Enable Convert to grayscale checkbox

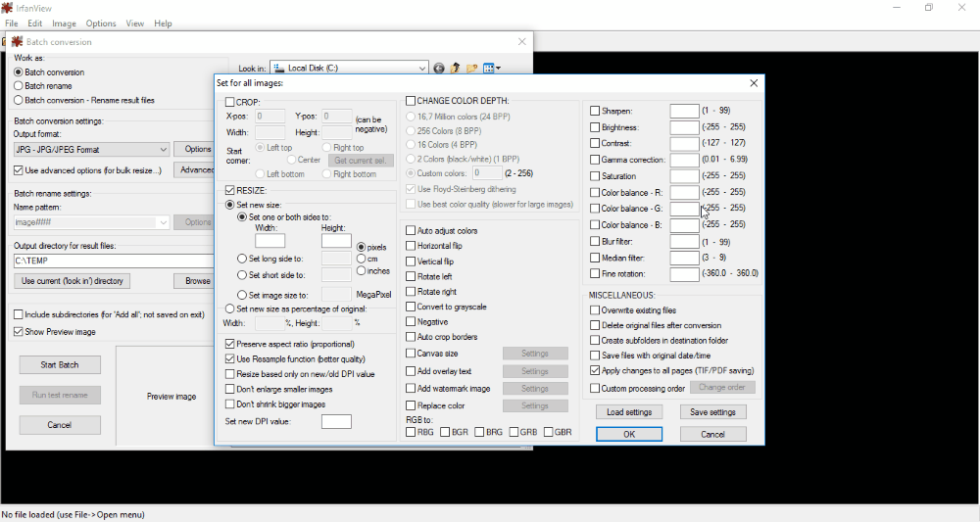[x=411, y=307]
